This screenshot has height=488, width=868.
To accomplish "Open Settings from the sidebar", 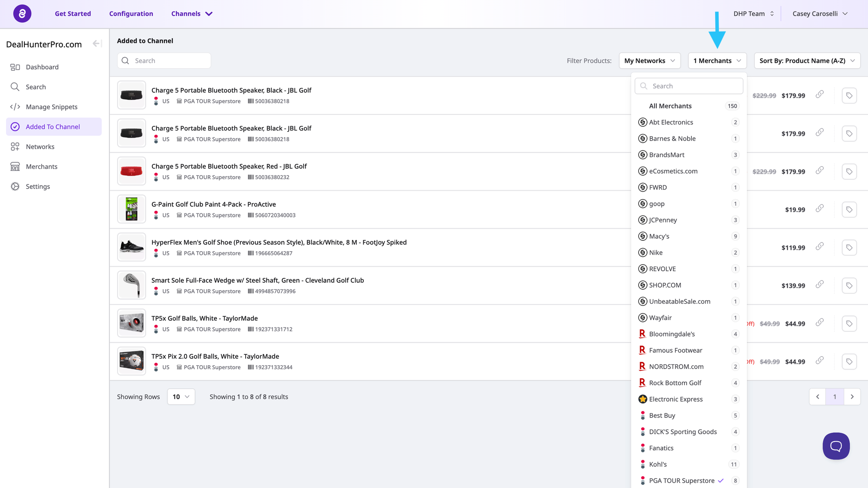I will click(38, 187).
